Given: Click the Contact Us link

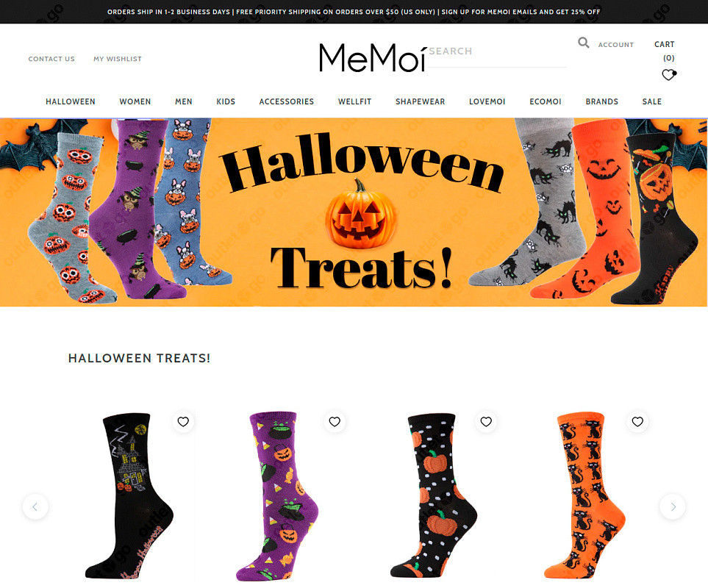Looking at the screenshot, I should tap(51, 59).
